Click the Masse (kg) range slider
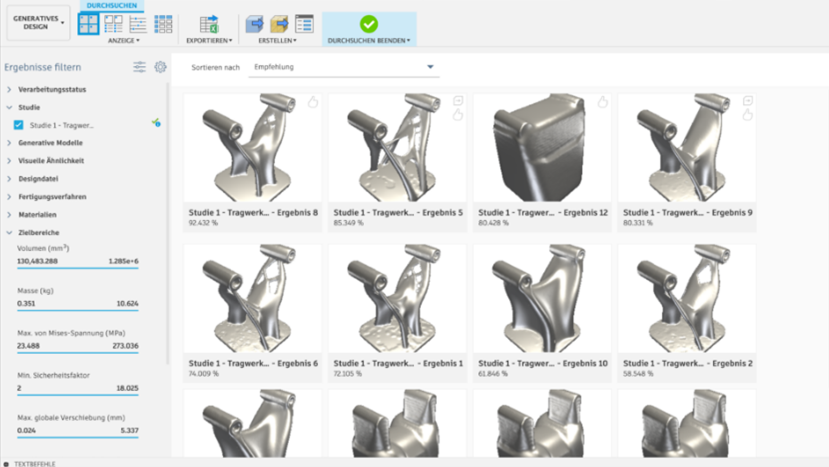 78,310
